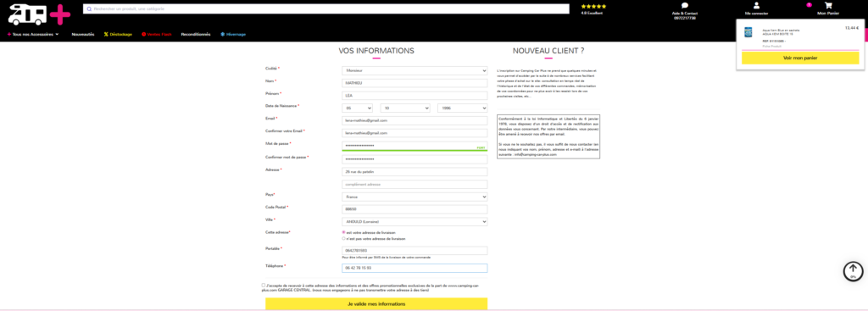Click the Me connecter label

click(756, 14)
